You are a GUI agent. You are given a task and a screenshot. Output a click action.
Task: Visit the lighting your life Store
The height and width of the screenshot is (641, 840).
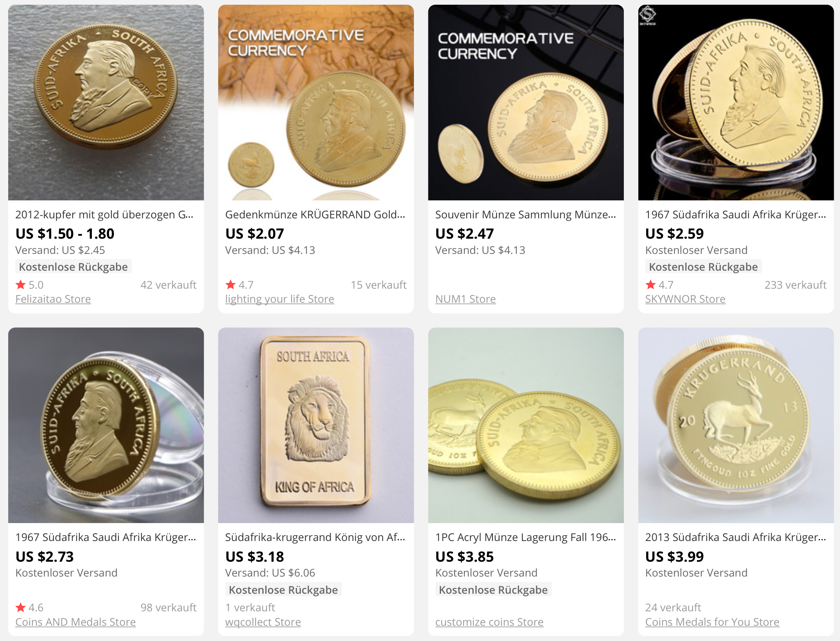(279, 299)
